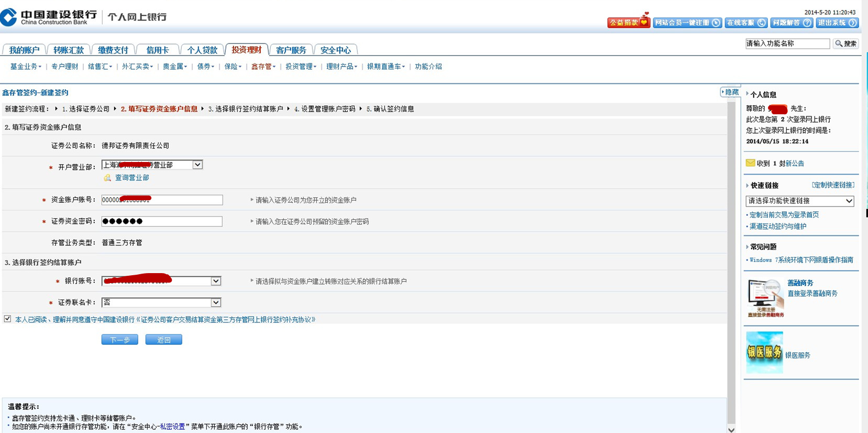Open 新公告 link

point(795,164)
